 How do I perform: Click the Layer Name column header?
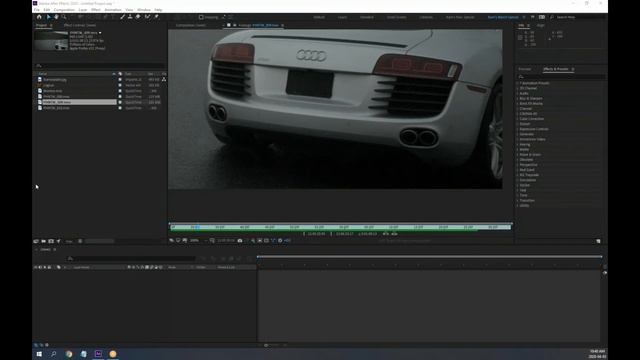[x=82, y=267]
